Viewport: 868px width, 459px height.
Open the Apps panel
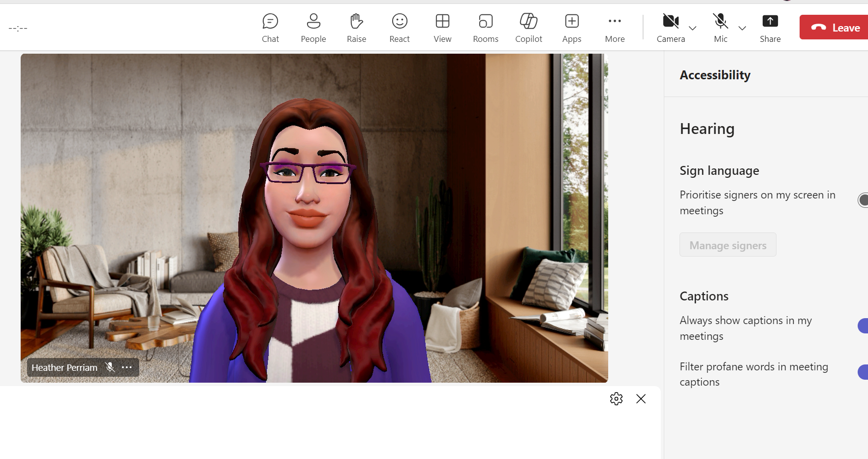[x=571, y=27]
